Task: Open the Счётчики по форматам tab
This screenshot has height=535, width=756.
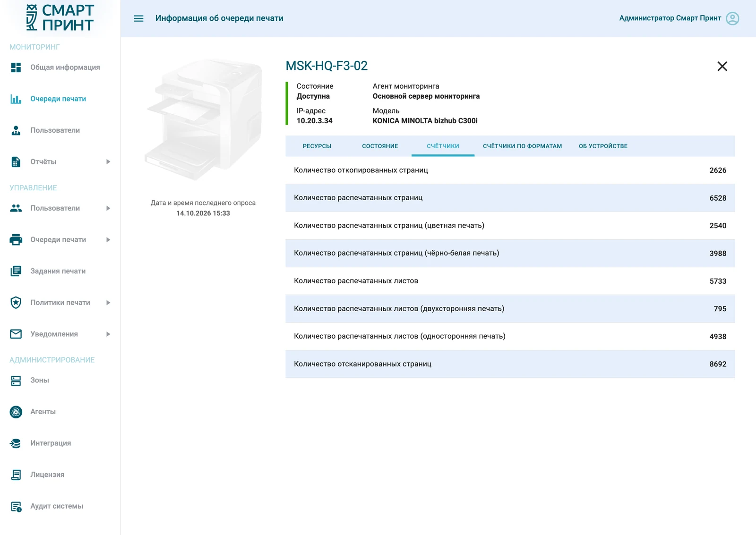Action: tap(522, 146)
